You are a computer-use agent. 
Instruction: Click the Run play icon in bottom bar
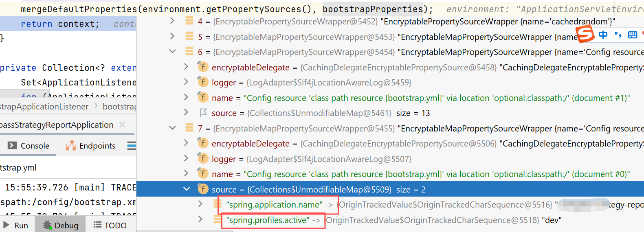(7, 225)
